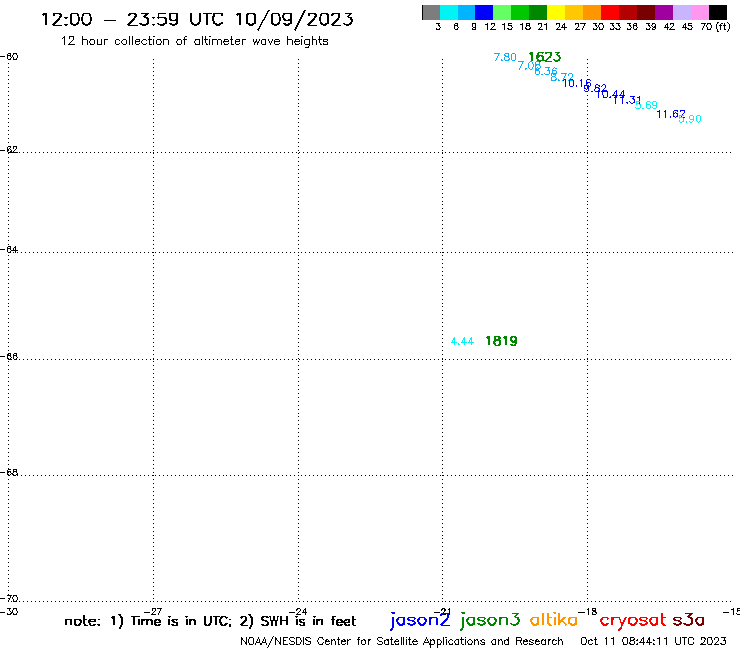Click the purple swatch labeled 42
This screenshot has height=650, width=740.
pos(664,12)
